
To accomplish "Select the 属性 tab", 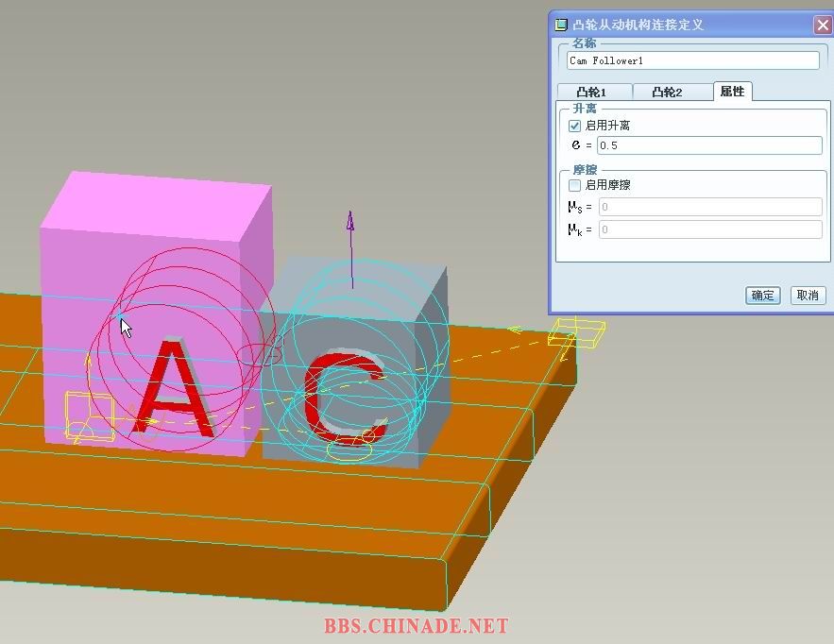I will point(732,92).
